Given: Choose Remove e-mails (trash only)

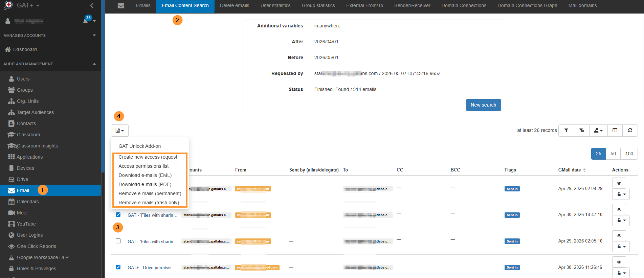Looking at the screenshot, I should click(x=149, y=203).
